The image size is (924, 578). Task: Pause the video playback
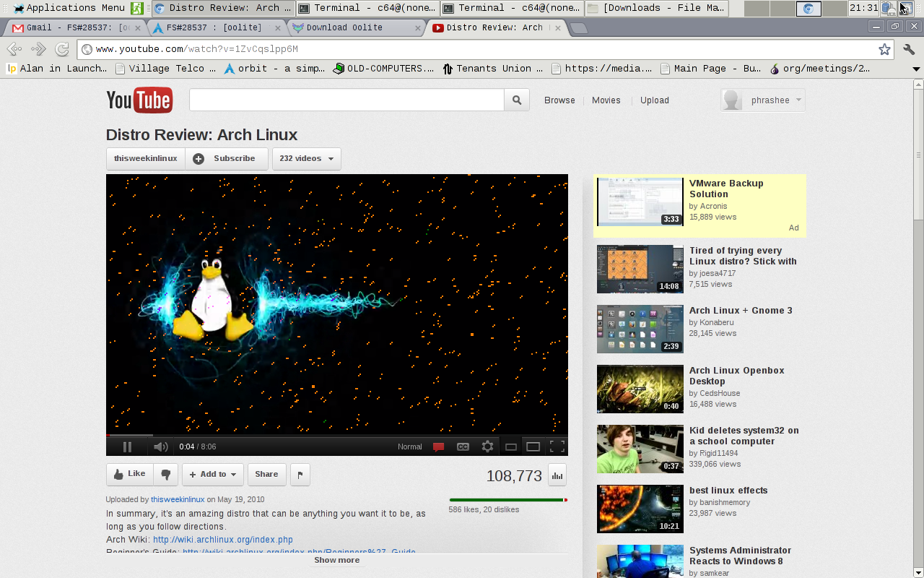coord(127,447)
